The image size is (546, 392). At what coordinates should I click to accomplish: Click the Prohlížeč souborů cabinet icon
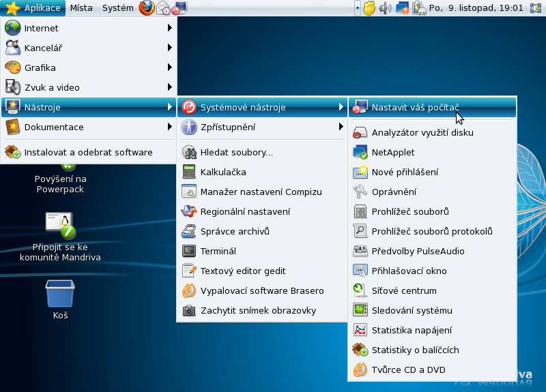click(x=360, y=211)
